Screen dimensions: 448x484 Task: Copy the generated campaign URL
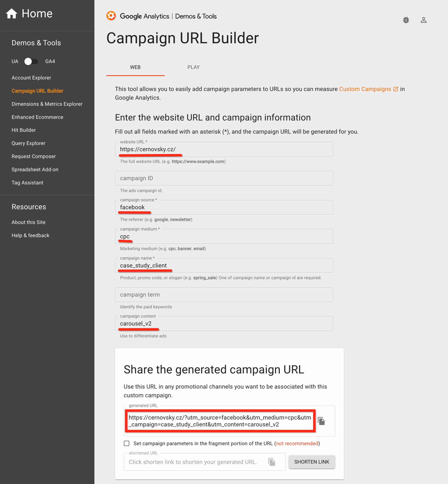(x=321, y=421)
